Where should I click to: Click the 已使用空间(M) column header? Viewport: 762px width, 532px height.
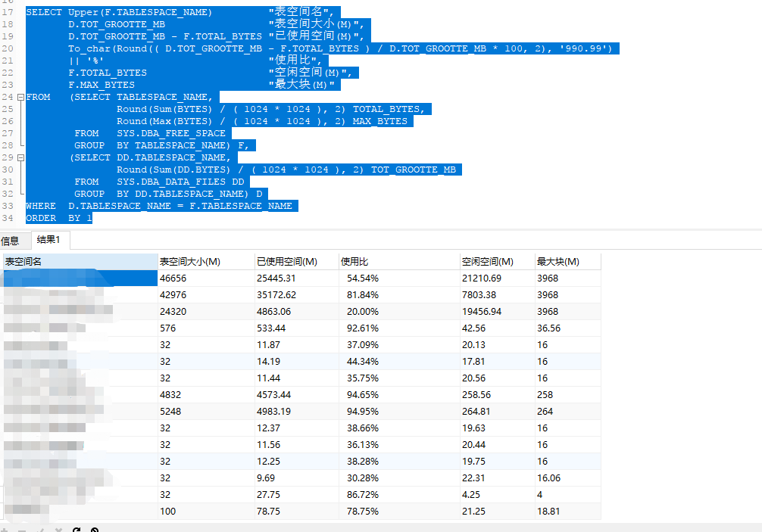[296, 262]
